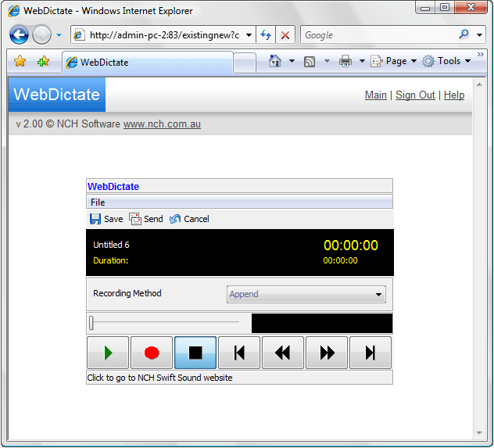Click the Rewind double-arrow button

(283, 353)
